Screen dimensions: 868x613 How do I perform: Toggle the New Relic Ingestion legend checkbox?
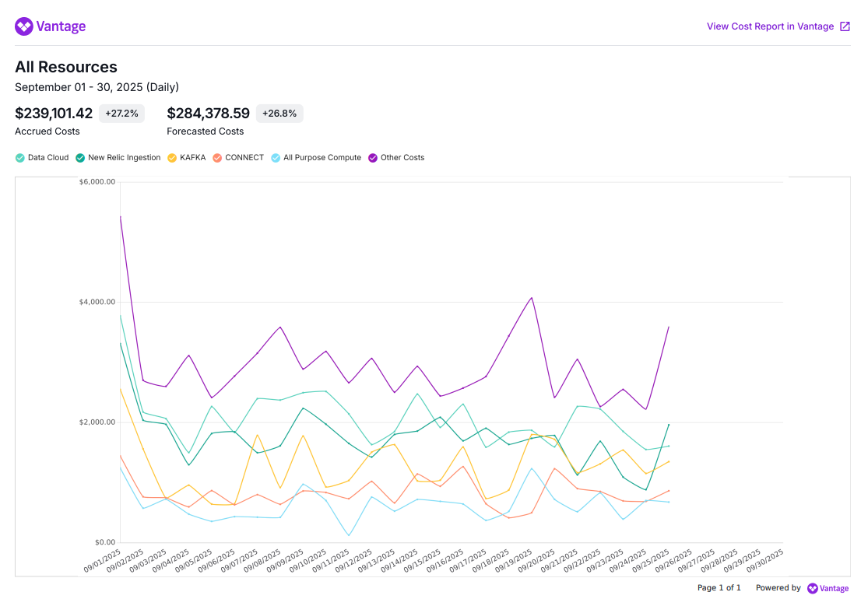(x=80, y=158)
